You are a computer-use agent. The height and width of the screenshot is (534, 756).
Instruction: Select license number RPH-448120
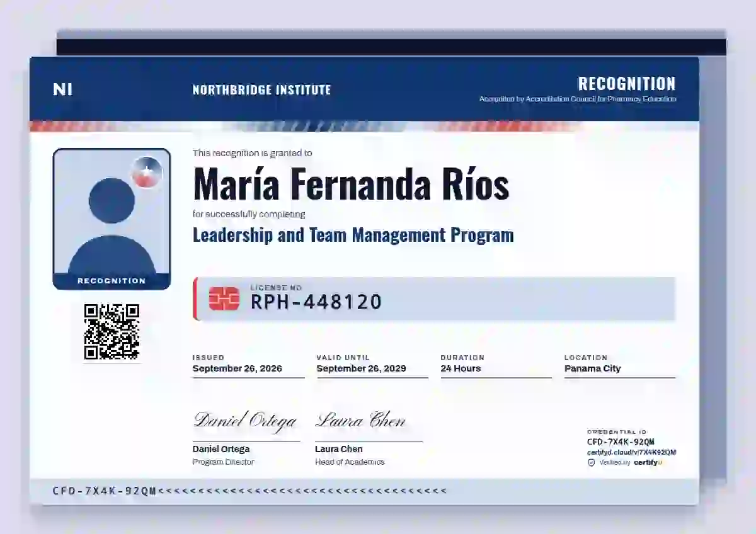tap(316, 302)
